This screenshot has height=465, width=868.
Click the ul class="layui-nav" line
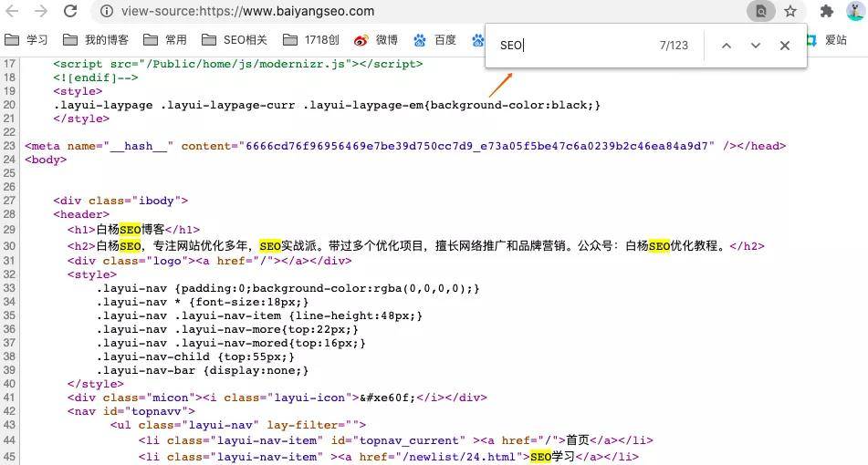pyautogui.click(x=238, y=425)
